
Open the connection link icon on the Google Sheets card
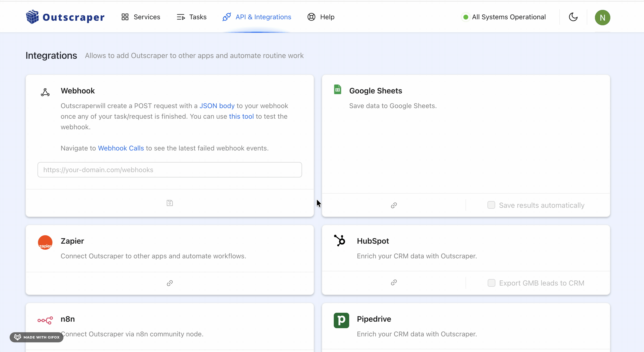click(393, 206)
